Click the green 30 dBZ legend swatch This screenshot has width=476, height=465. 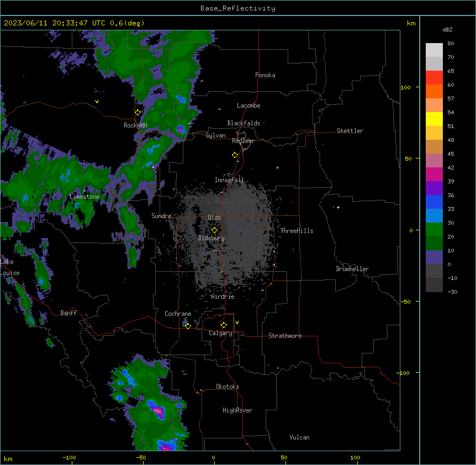click(434, 230)
